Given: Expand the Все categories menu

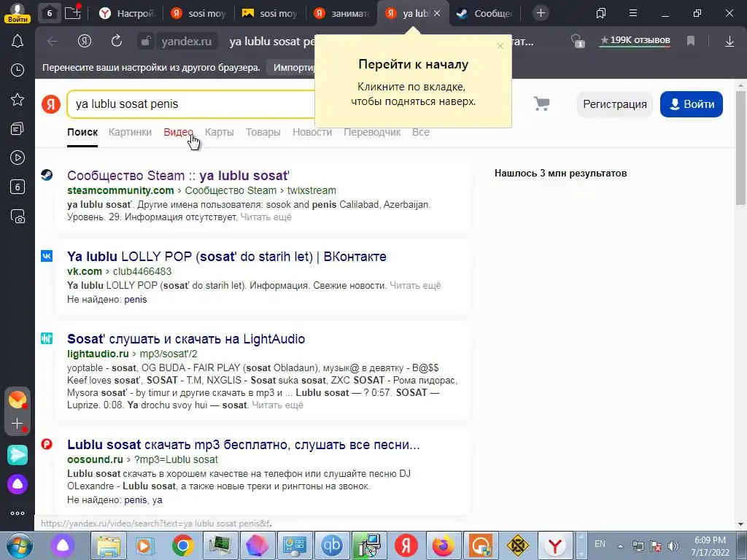Looking at the screenshot, I should click(421, 132).
